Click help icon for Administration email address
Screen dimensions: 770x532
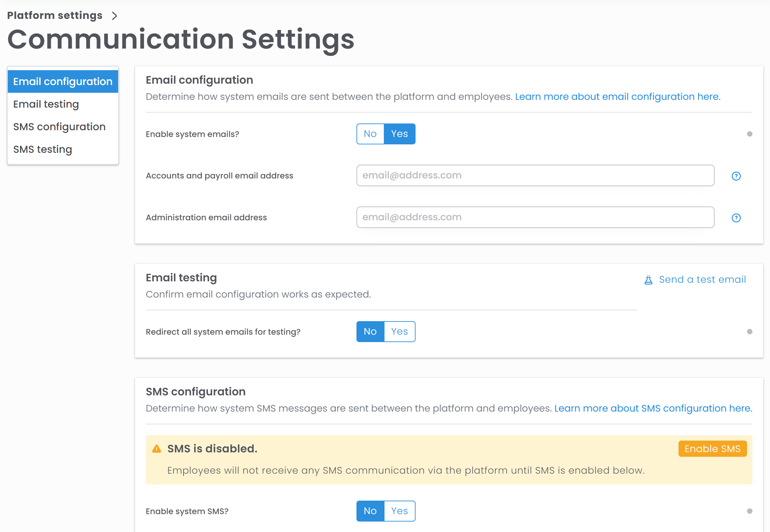point(736,218)
